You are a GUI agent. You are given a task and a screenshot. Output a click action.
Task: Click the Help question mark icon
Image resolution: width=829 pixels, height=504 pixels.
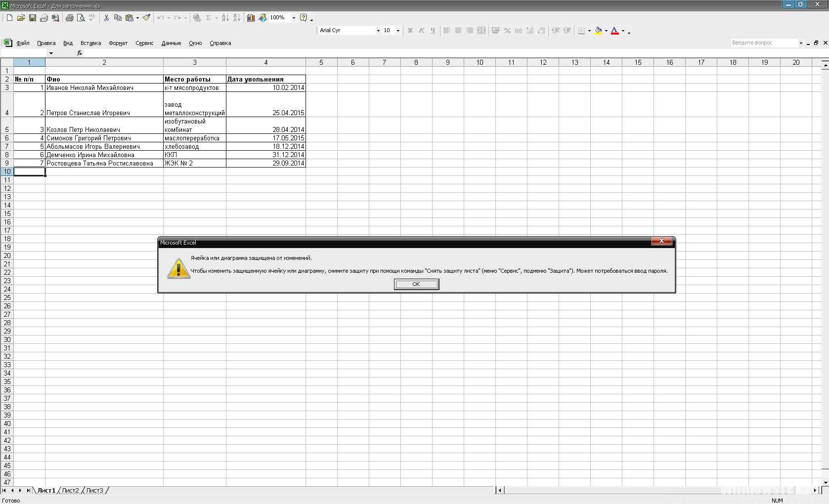coord(304,18)
